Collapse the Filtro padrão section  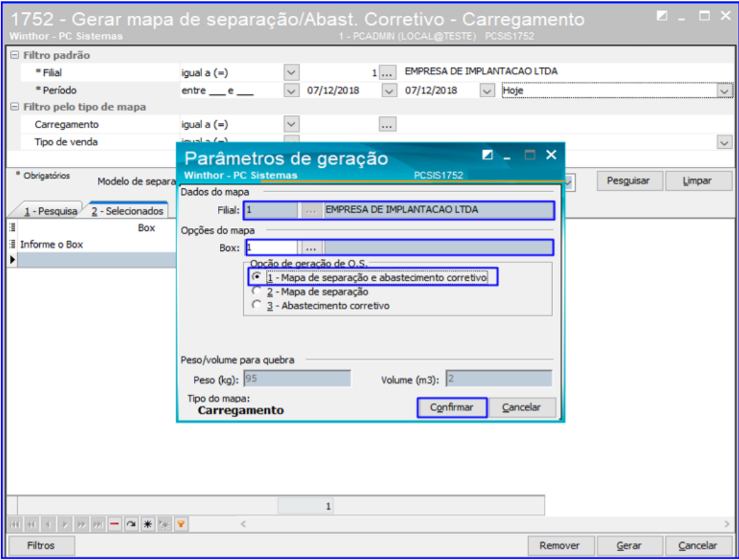[14, 55]
